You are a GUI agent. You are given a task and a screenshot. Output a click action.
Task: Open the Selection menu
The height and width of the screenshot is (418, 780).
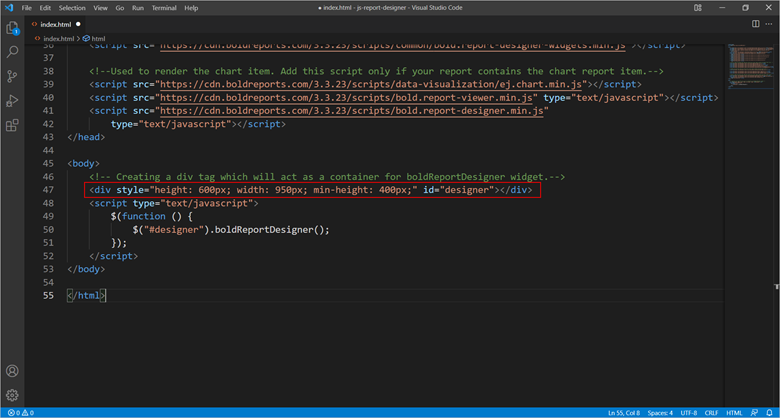tap(72, 8)
